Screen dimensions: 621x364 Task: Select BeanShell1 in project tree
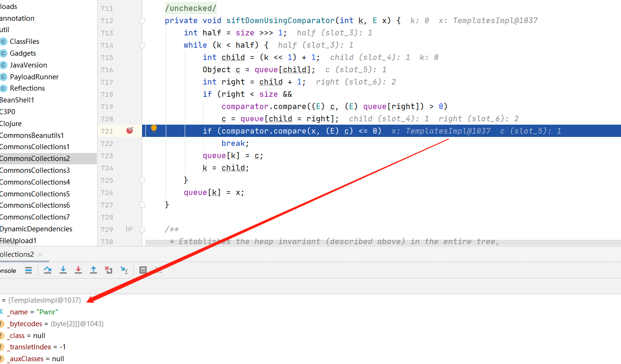coord(17,100)
